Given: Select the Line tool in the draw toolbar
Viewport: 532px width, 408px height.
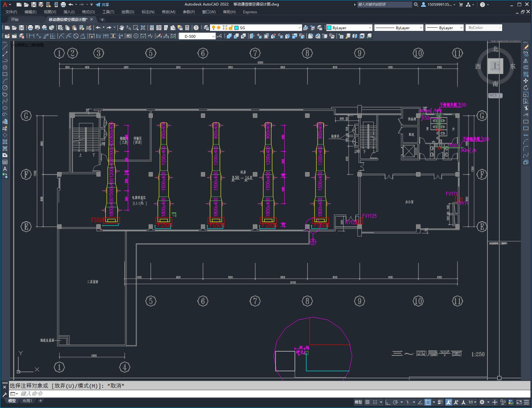Looking at the screenshot, I should click(5, 47).
